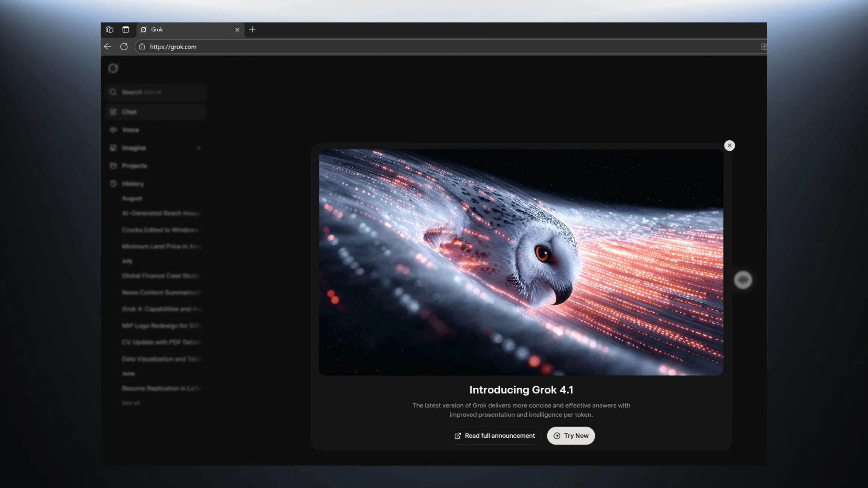The image size is (868, 488).
Task: Reload the grok.com page
Action: coord(124,47)
